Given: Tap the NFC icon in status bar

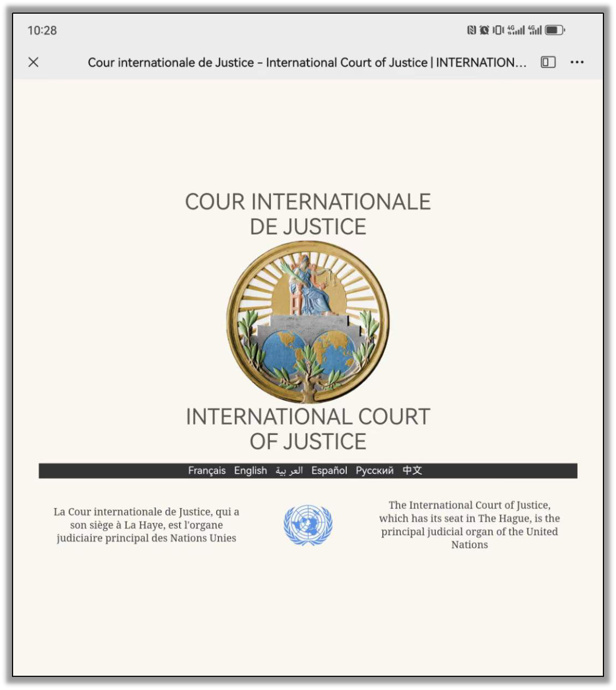Looking at the screenshot, I should point(471,30).
